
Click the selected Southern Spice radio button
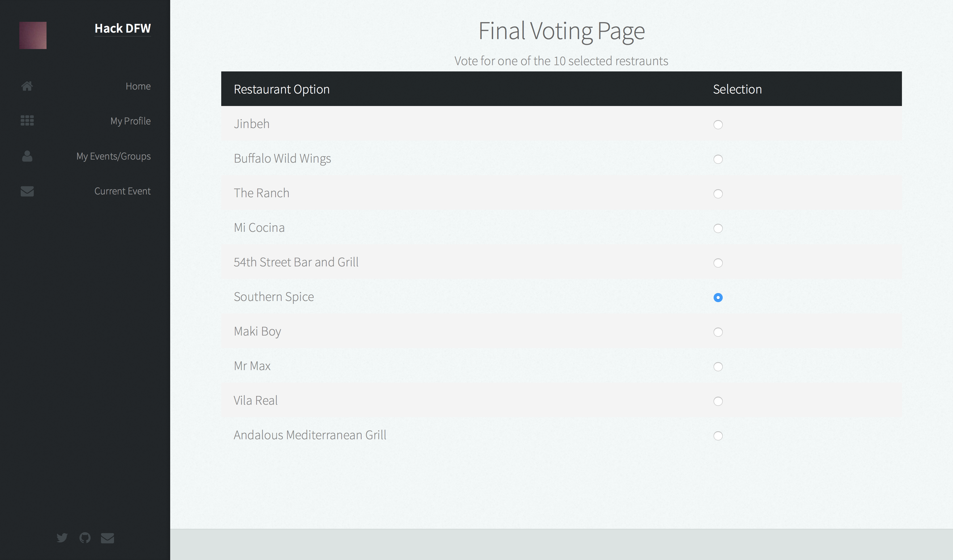click(718, 297)
